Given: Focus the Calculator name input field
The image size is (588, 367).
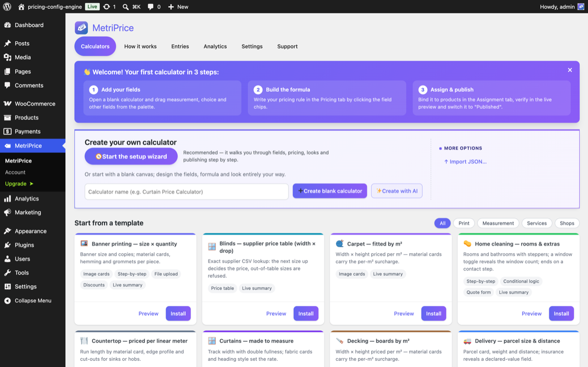Looking at the screenshot, I should [187, 192].
